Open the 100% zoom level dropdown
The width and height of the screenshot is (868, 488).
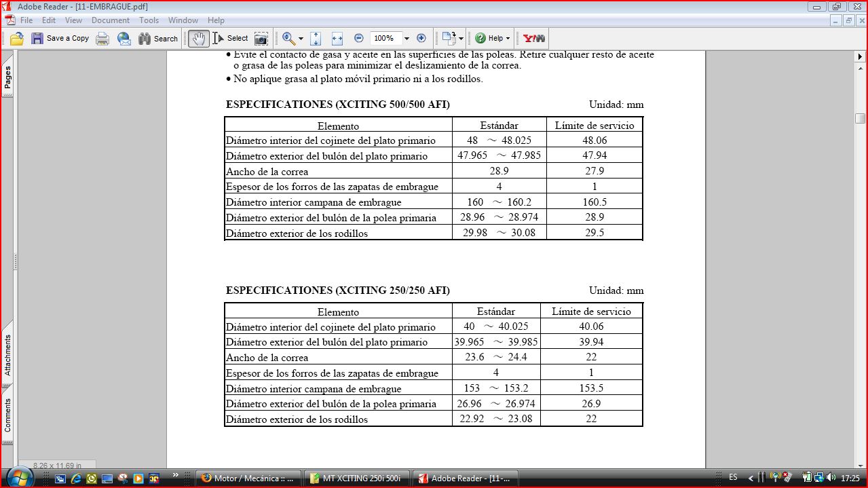click(407, 39)
